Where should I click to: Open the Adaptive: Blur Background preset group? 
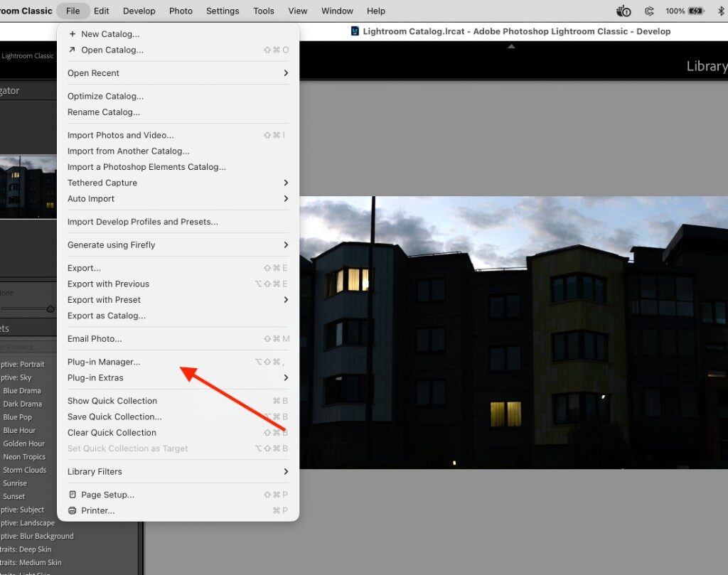tap(37, 536)
